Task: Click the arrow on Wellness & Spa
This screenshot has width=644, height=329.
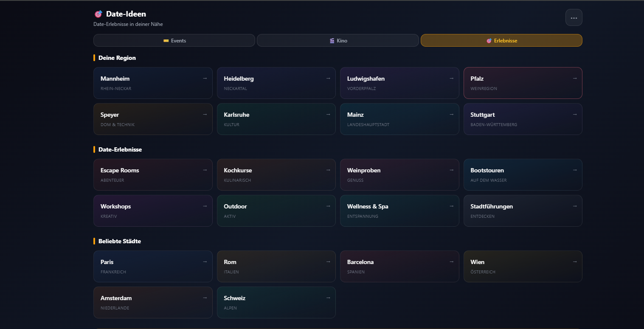Action: coord(451,206)
